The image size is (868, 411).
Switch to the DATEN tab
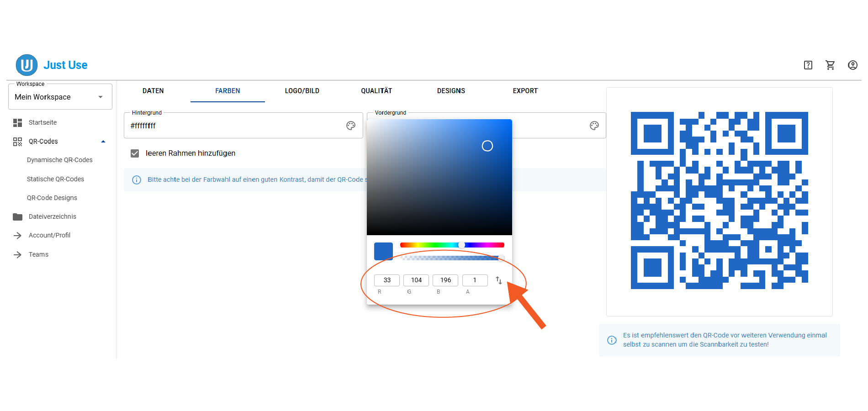[x=153, y=91]
